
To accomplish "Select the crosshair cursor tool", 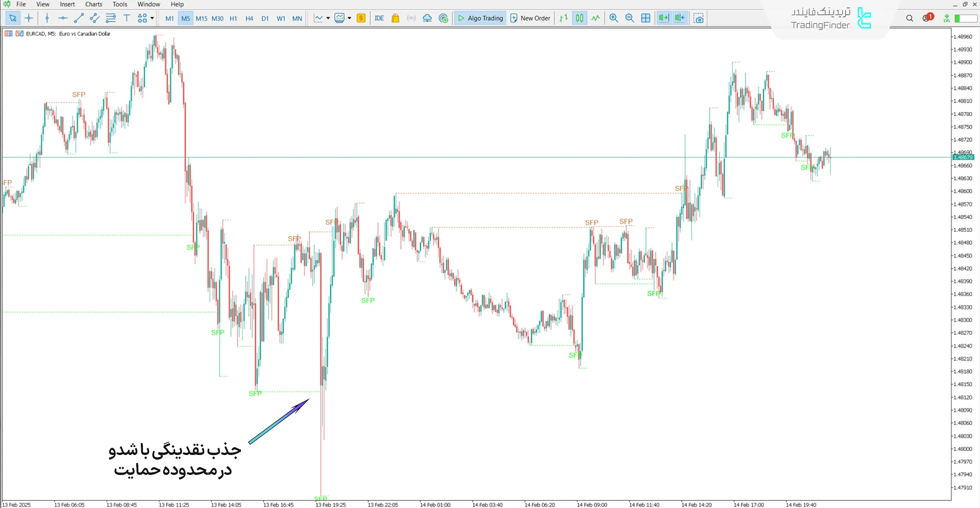I will click(x=29, y=18).
